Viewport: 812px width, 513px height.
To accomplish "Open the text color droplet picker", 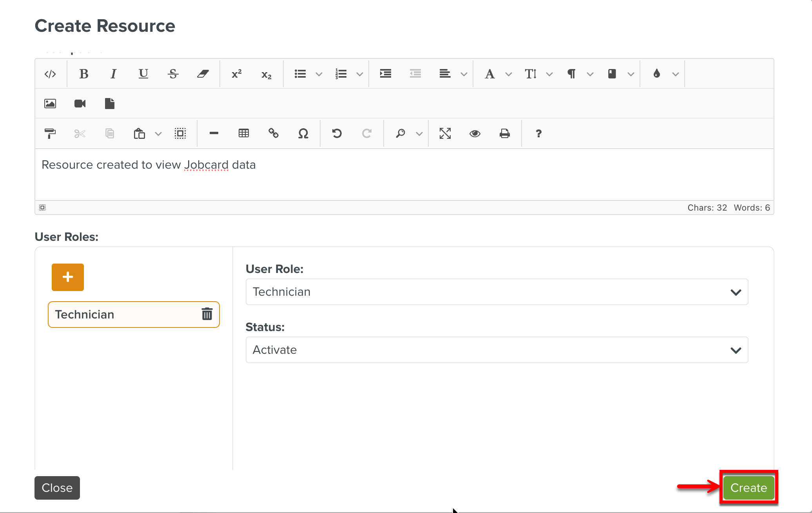I will pyautogui.click(x=657, y=74).
